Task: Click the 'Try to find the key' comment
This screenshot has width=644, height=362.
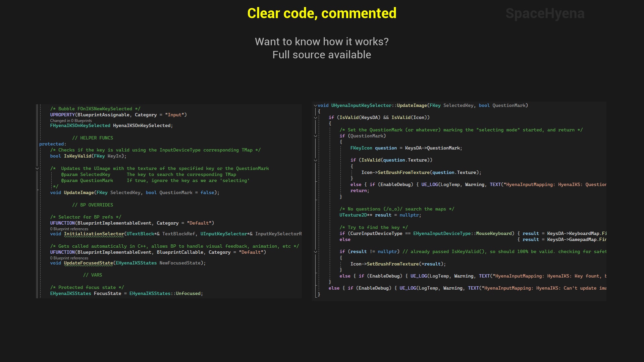Action: click(x=374, y=228)
